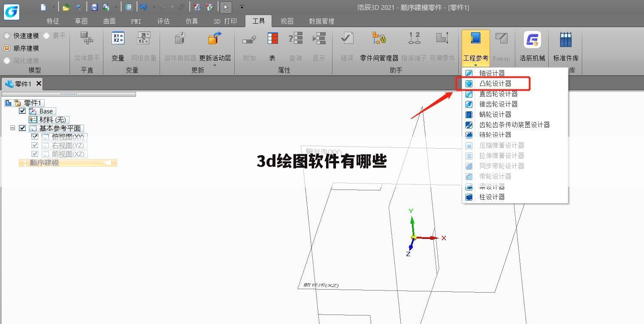Image resolution: width=644 pixels, height=324 pixels.
Task: Choose 蜗轮设计器 from the menu
Action: [515, 114]
